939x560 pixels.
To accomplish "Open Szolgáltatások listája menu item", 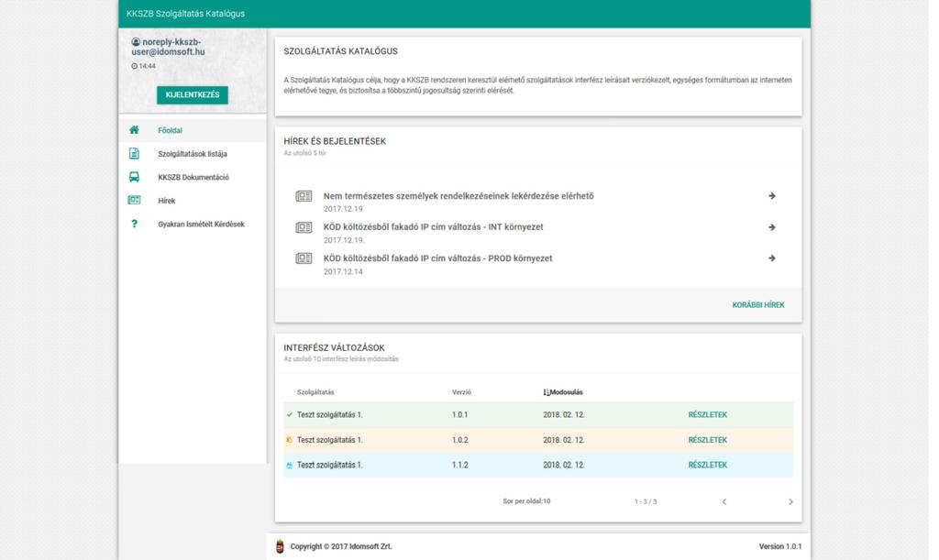I will (x=193, y=154).
